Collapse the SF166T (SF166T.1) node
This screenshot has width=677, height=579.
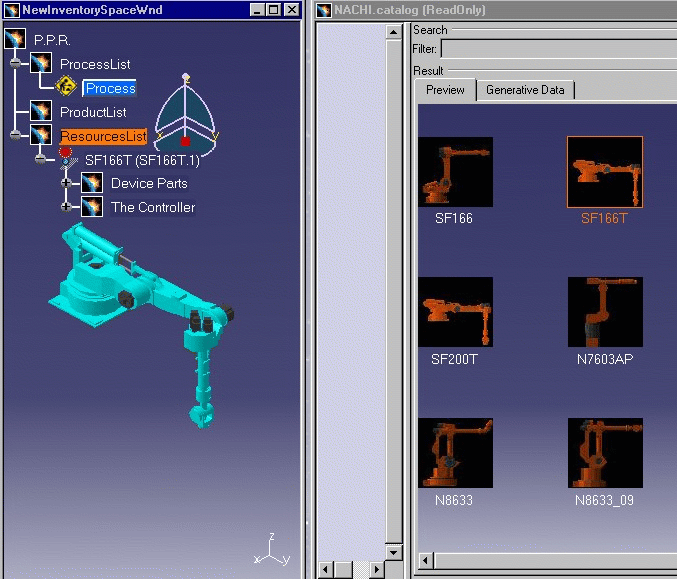(x=41, y=159)
